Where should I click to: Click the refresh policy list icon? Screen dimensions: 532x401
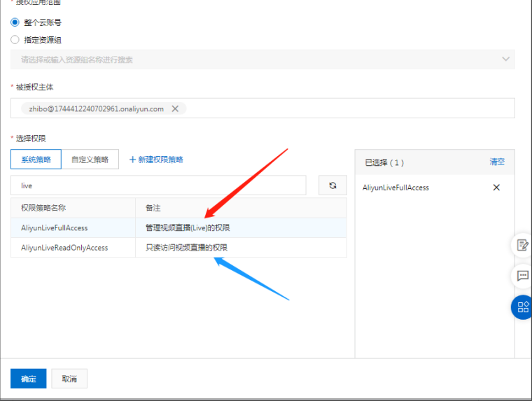point(332,185)
